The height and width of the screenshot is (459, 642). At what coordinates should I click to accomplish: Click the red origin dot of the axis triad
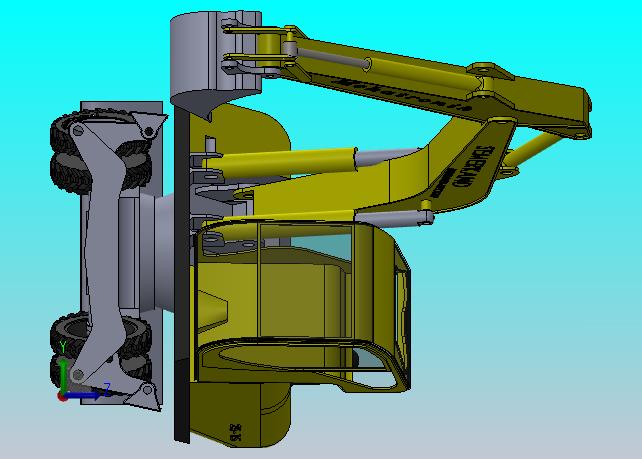click(62, 396)
